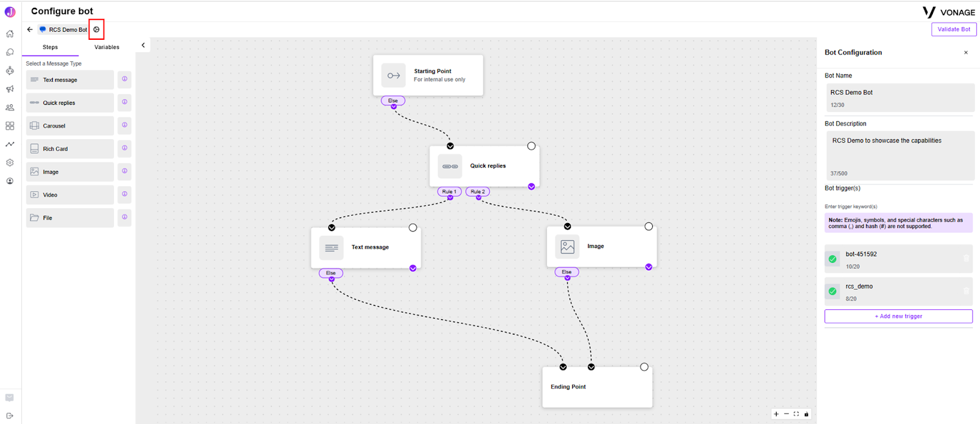Click info icon next to Carousel step

(x=124, y=125)
